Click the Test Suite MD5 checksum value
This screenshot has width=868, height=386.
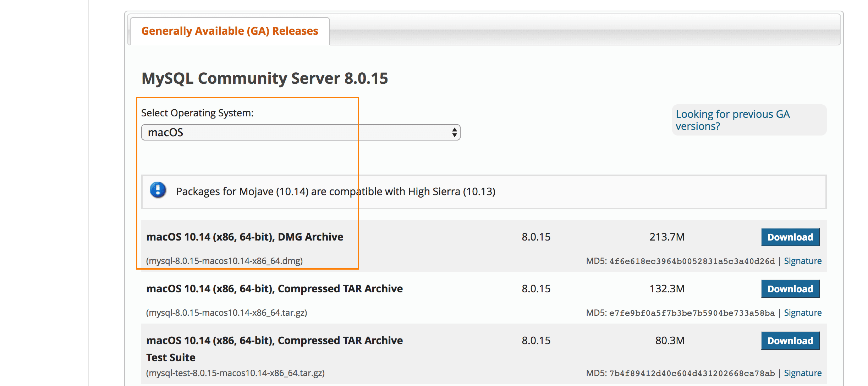[x=692, y=374]
